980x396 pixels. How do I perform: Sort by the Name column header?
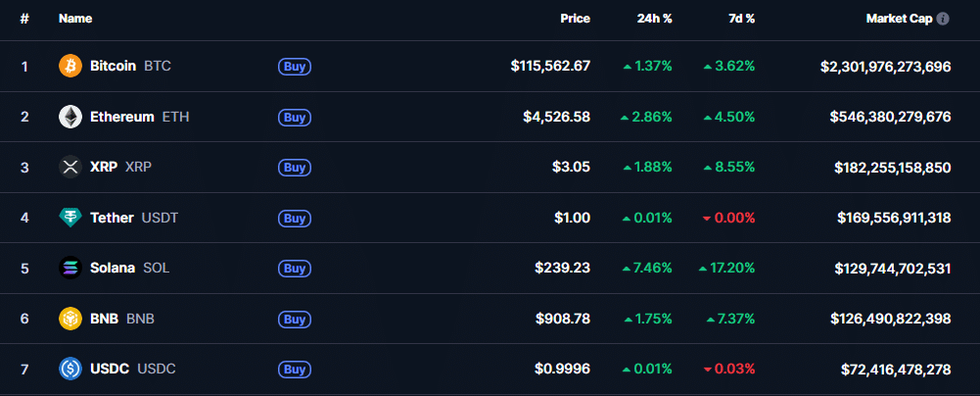[x=75, y=19]
